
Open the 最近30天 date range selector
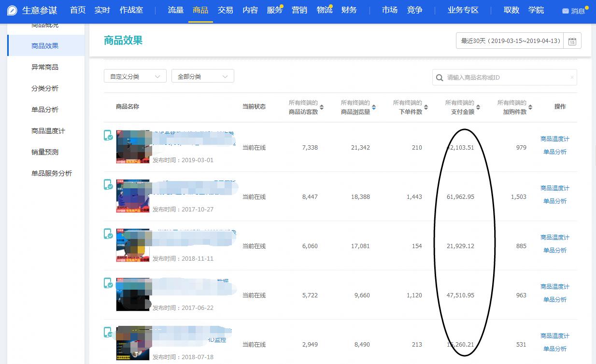(x=510, y=41)
